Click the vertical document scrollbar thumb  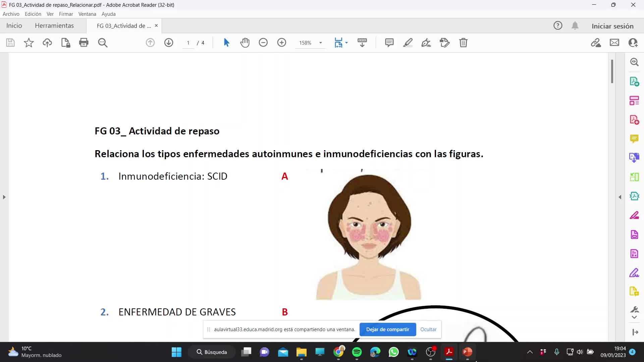coord(612,71)
